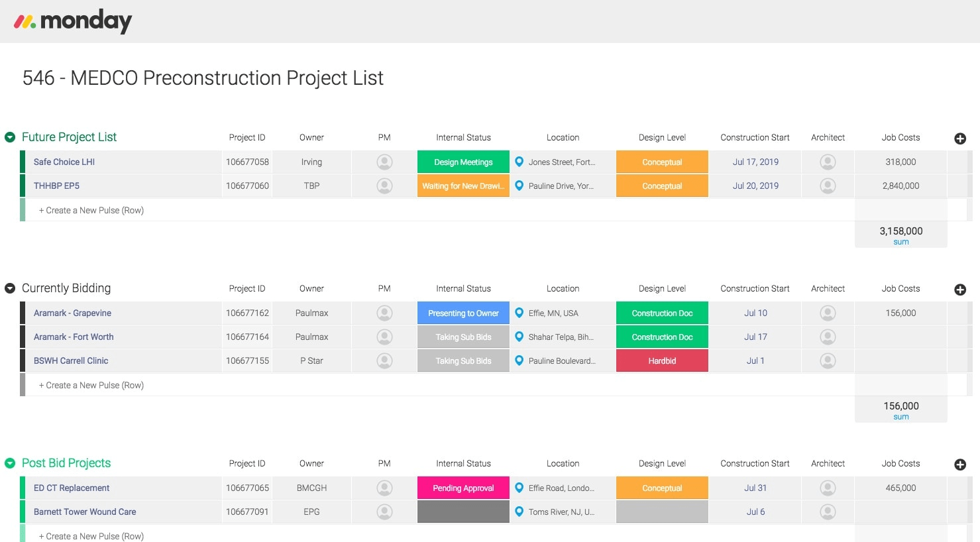This screenshot has width=980, height=542.
Task: Click Job Costs header in Future Project List
Action: click(900, 137)
